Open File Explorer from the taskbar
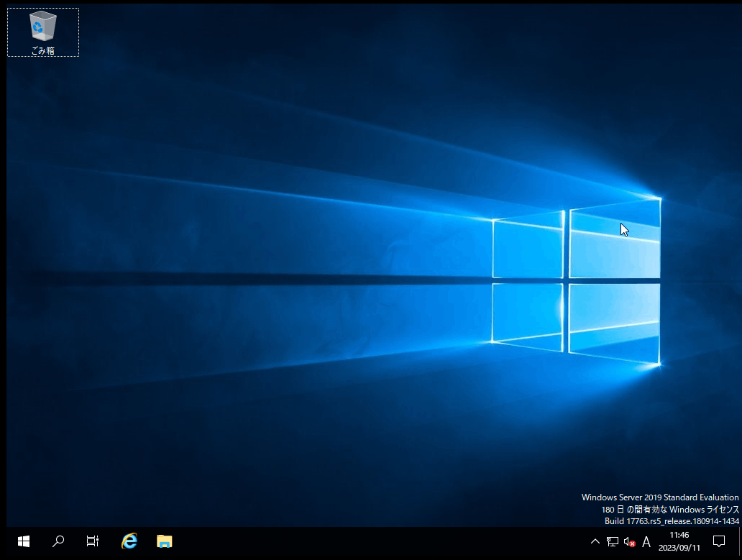The height and width of the screenshot is (560, 742). [164, 541]
